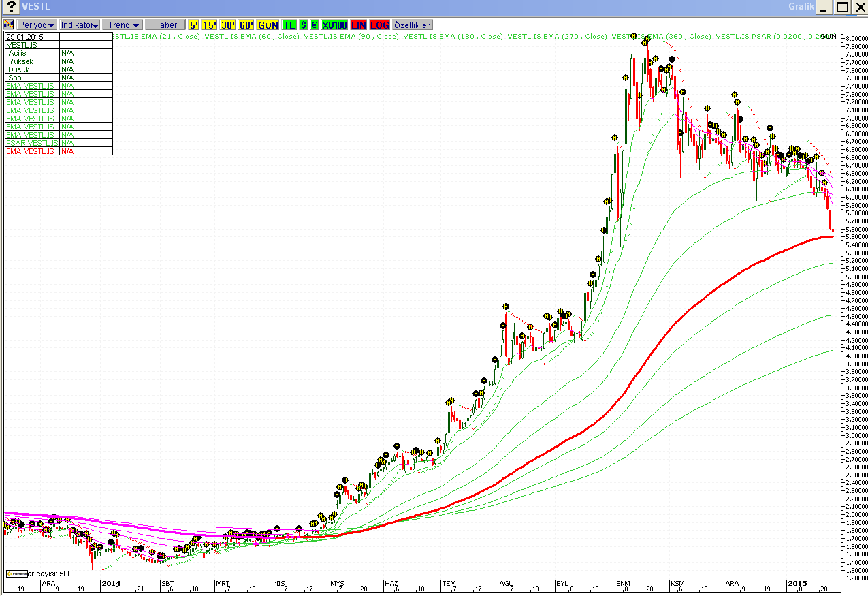Select the GÜN daily period button
This screenshot has height=596, width=868.
tap(268, 25)
